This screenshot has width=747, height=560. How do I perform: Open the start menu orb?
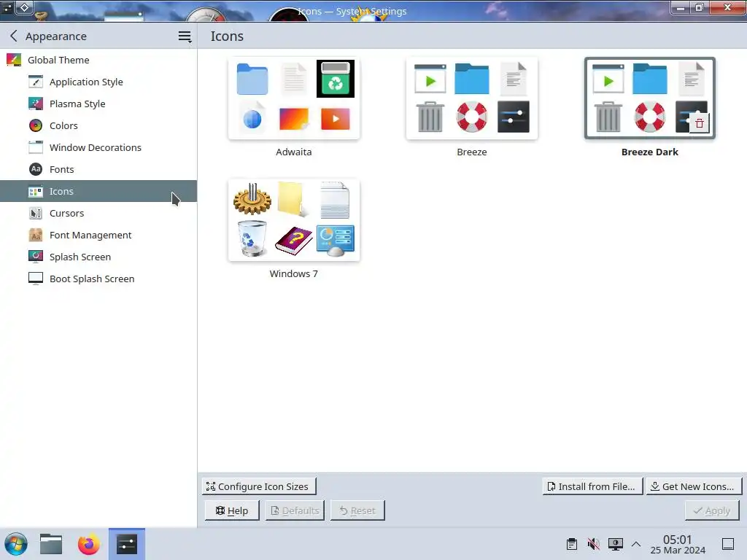coord(16,544)
